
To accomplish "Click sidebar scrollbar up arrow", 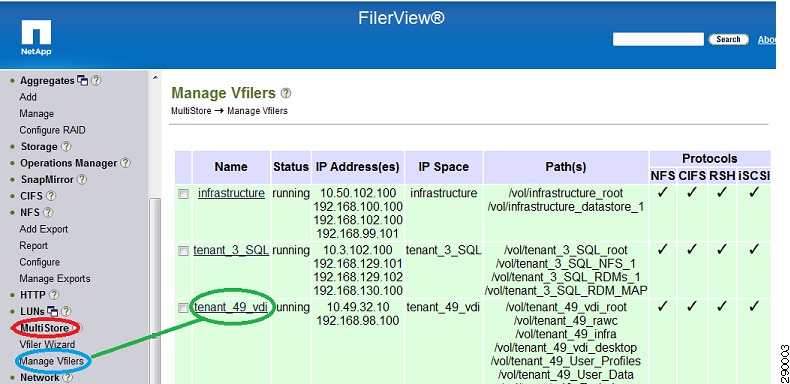I will click(155, 78).
